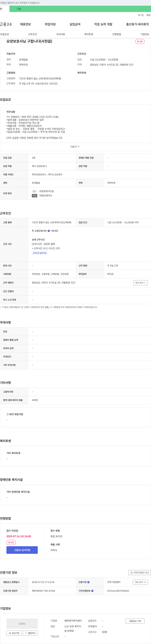Viewport: 151px width, 644px height.
Task: Open the 출산휴가·육아휴직 menu
Action: click(x=137, y=24)
